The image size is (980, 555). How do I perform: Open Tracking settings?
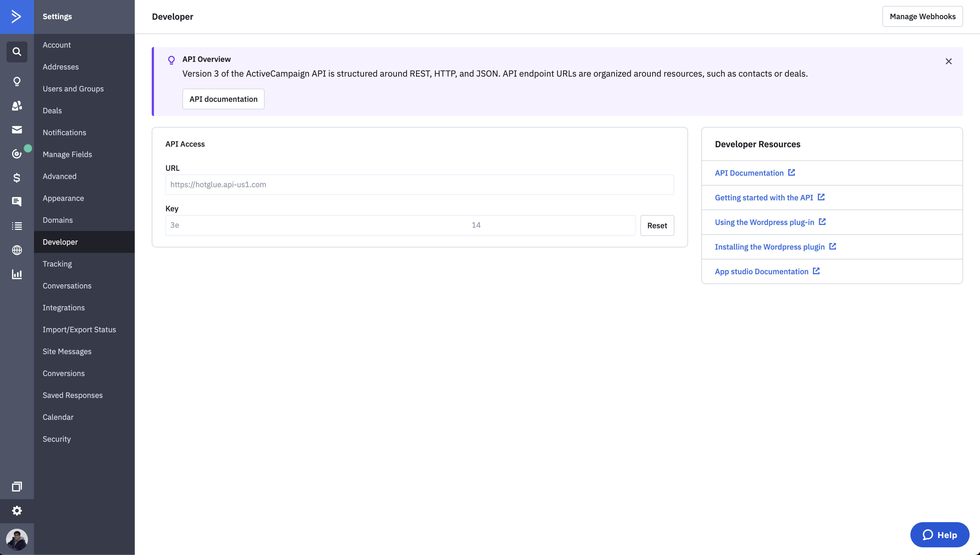click(x=84, y=264)
